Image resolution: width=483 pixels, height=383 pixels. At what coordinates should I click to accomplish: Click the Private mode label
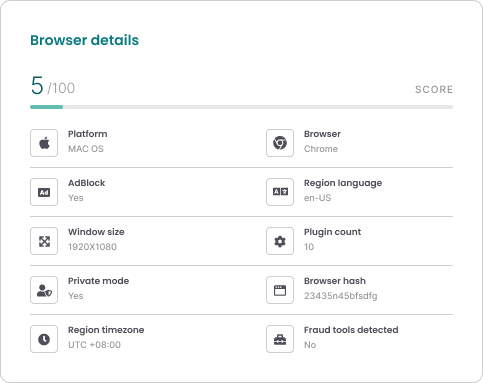[99, 281]
